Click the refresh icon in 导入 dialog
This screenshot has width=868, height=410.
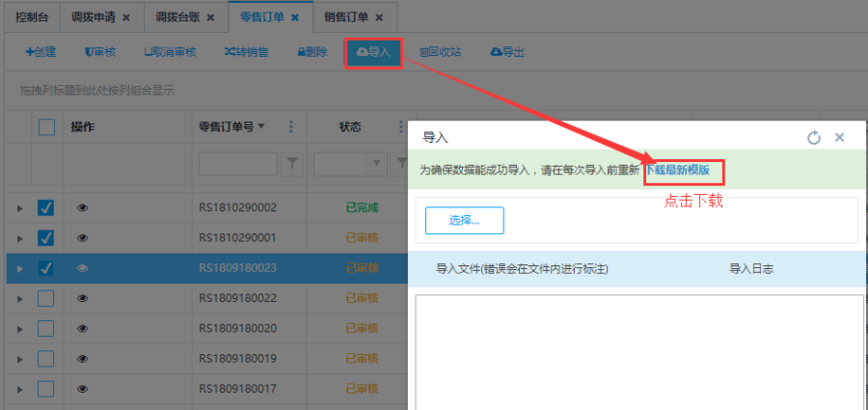point(814,138)
